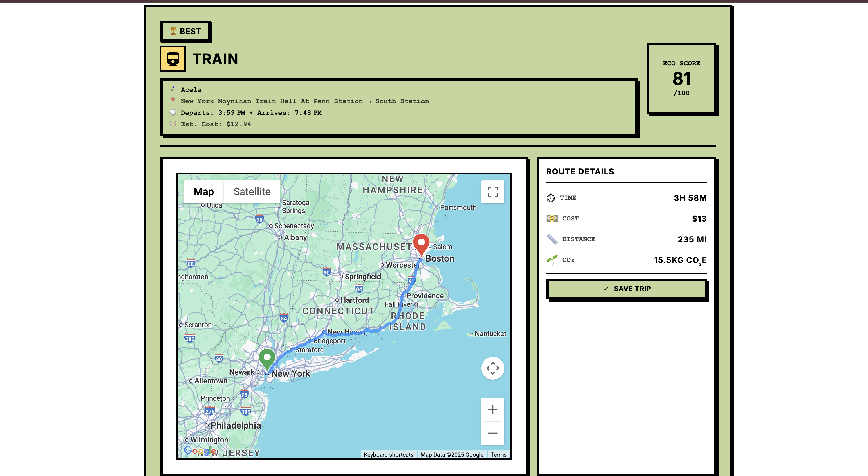Open the map Terms link
This screenshot has height=476, width=868.
click(498, 454)
